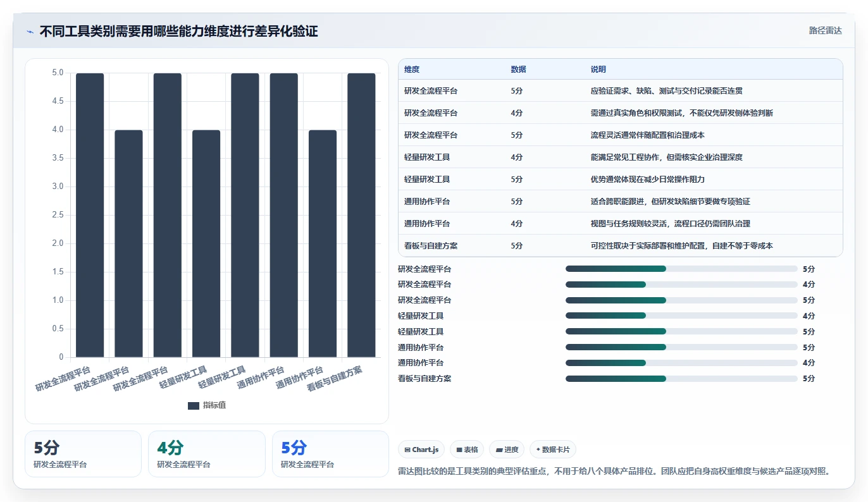The width and height of the screenshot is (868, 502).
Task: Click the 通用协作平台 chart bar reaching 5.0
Action: [x=284, y=215]
